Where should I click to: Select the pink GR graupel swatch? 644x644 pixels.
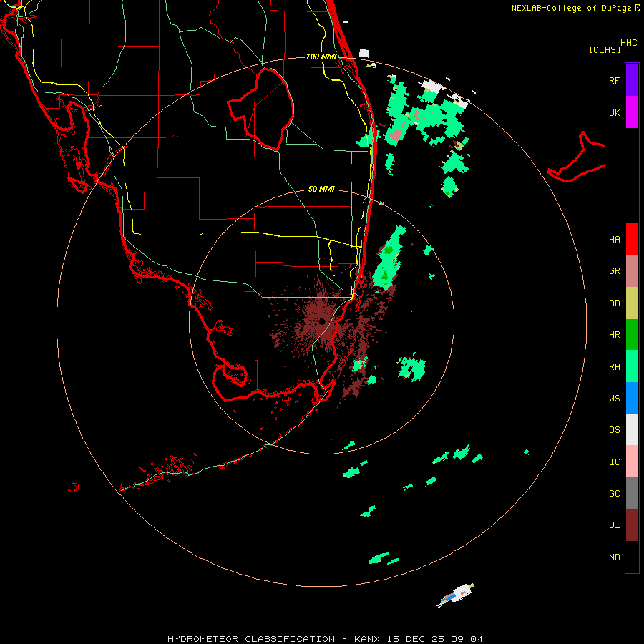click(632, 271)
